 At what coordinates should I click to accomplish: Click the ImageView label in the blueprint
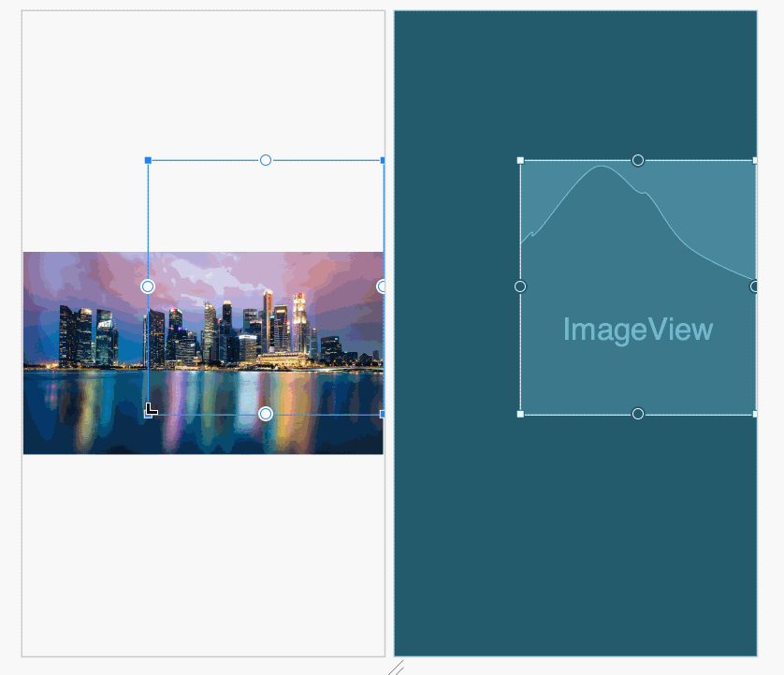tap(638, 330)
